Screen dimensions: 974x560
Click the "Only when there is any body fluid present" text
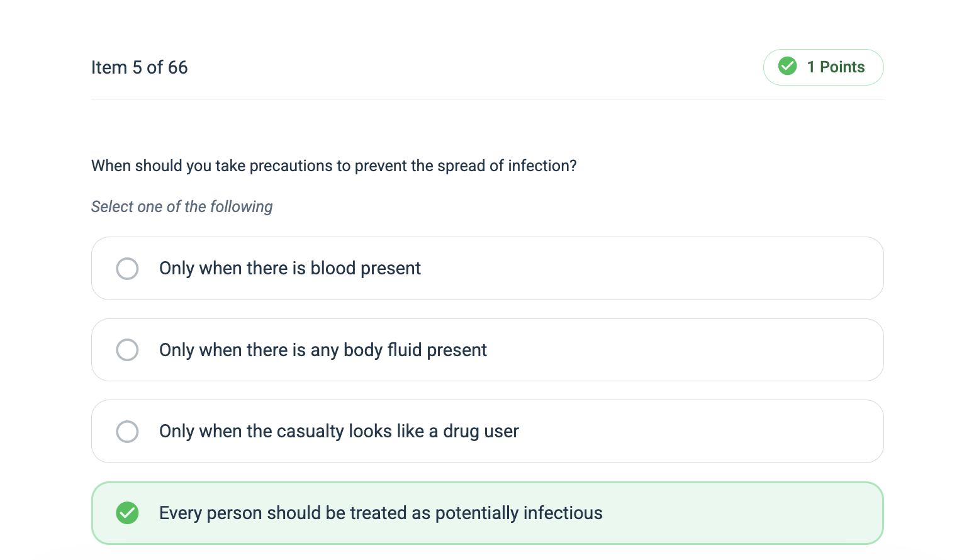[323, 350]
